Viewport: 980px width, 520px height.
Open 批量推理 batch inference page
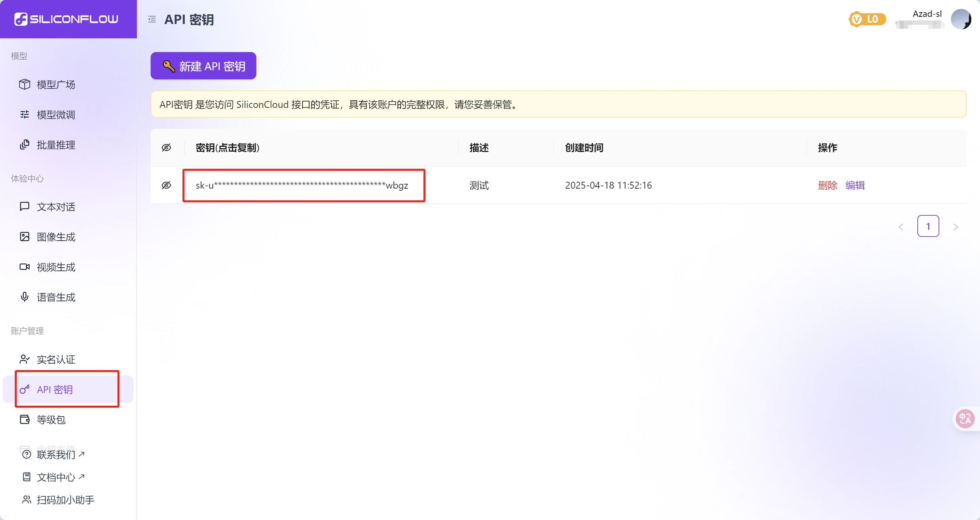(x=55, y=145)
